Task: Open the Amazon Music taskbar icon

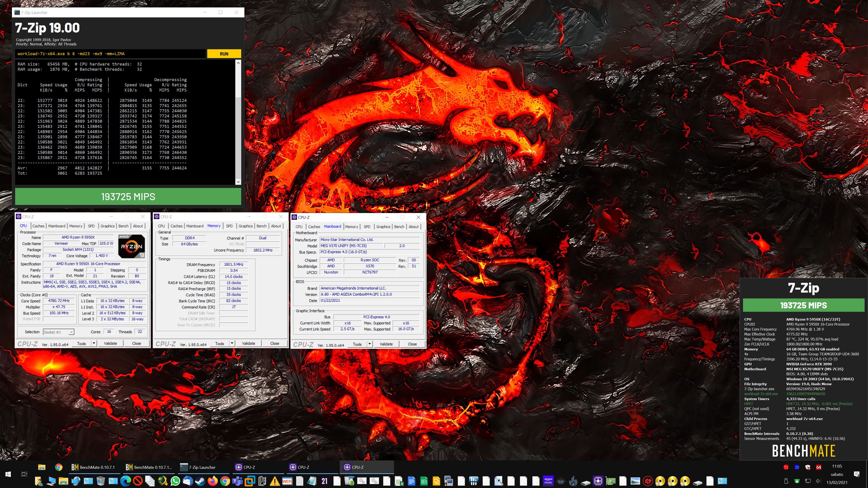Action: (x=548, y=481)
